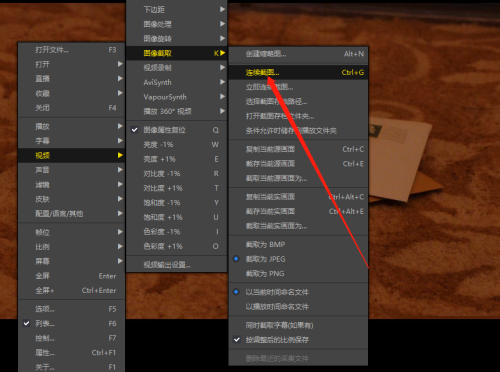
Task: Open the 屏幕 submenu
Action: pos(71,261)
